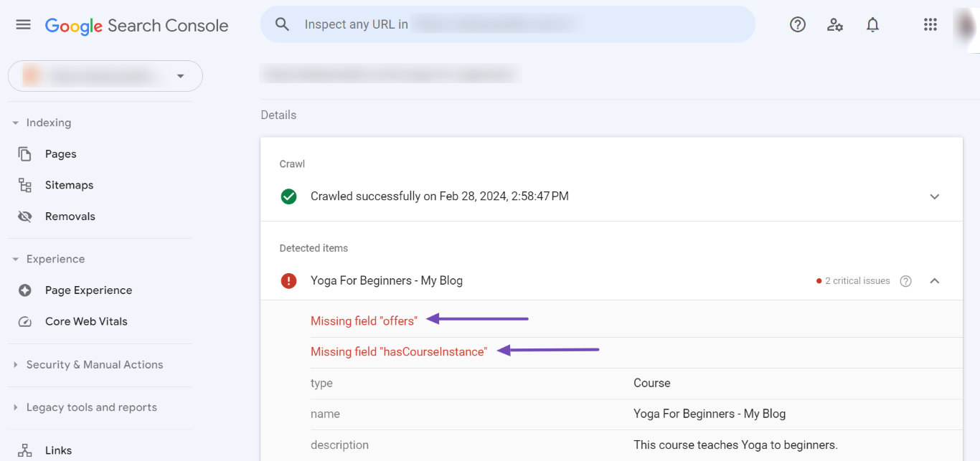
Task: Click the Details heading
Action: (278, 115)
